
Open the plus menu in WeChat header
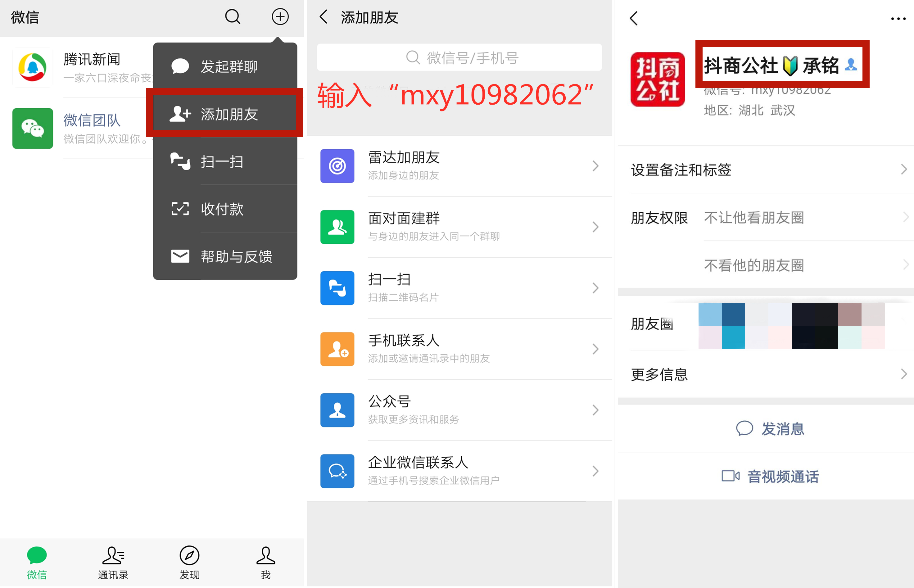(280, 17)
